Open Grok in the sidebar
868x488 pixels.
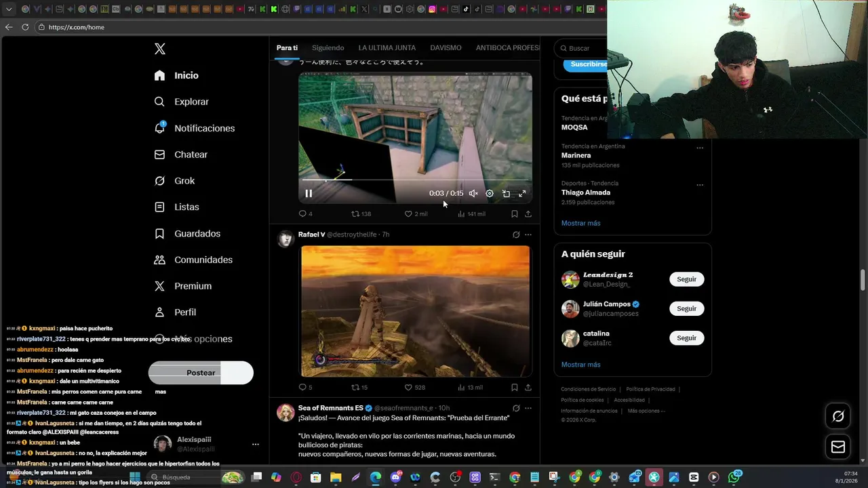click(x=174, y=181)
